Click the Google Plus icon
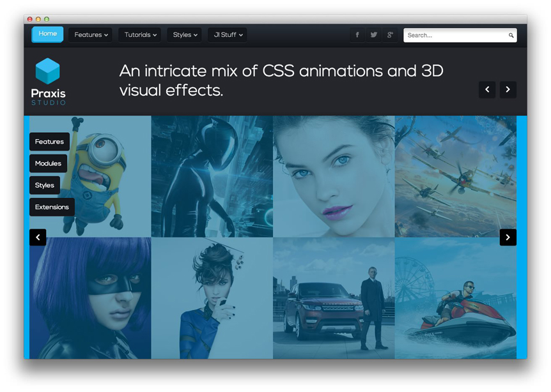 coord(390,35)
